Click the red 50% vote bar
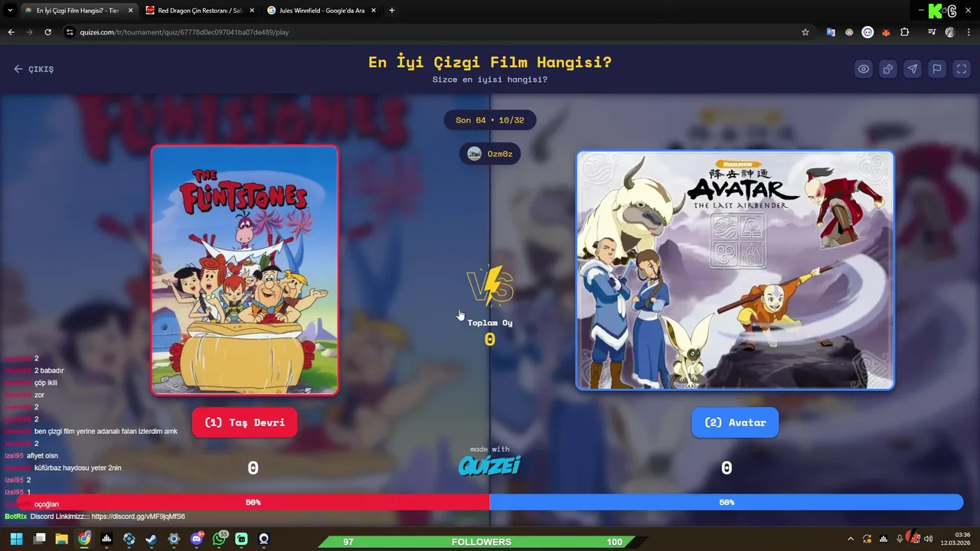Viewport: 980px width, 551px height. point(253,502)
